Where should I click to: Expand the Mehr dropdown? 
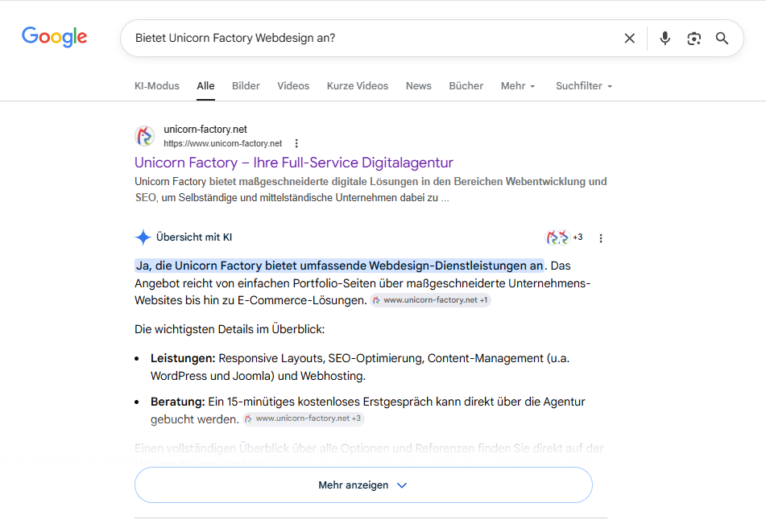(518, 86)
